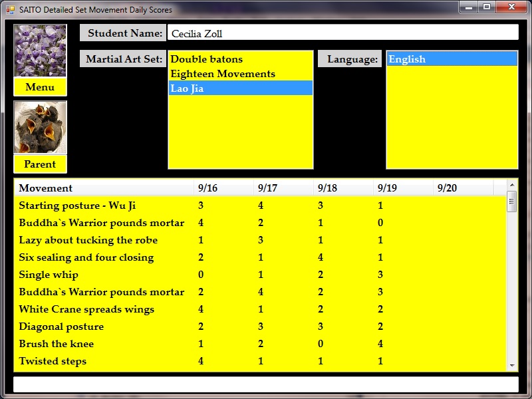Grab the vertical scrollbar thumb
Image resolution: width=532 pixels, height=399 pixels.
512,201
